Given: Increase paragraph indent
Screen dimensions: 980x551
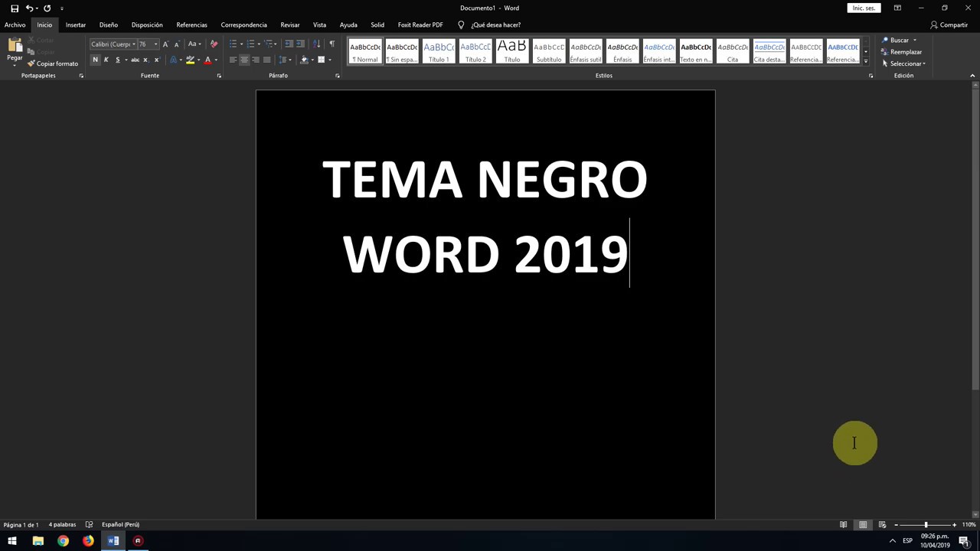Looking at the screenshot, I should tap(300, 44).
